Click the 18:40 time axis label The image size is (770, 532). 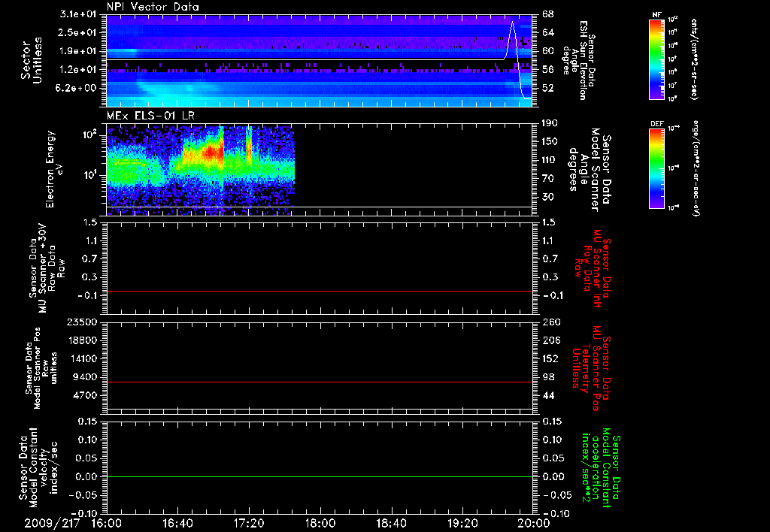[x=391, y=523]
